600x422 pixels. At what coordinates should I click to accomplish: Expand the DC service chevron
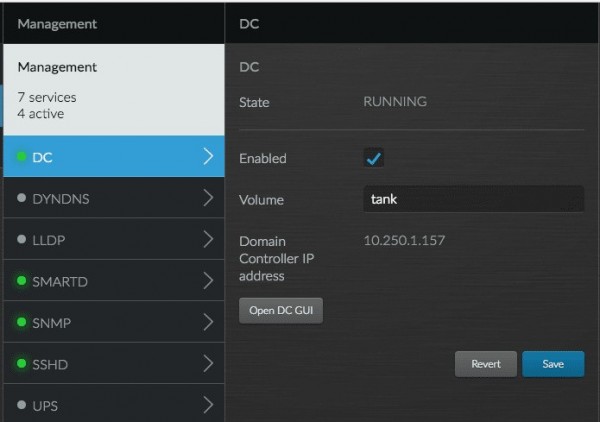(x=208, y=156)
